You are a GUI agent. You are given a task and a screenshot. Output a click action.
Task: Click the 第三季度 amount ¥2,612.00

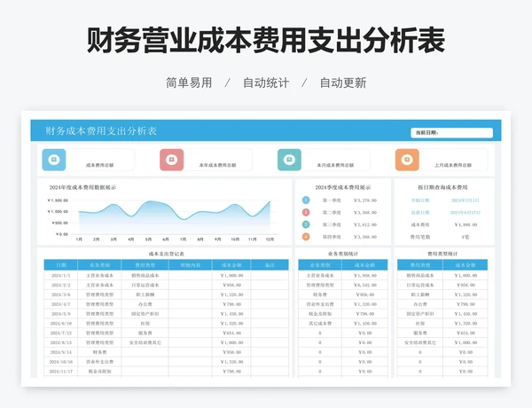pyautogui.click(x=365, y=224)
